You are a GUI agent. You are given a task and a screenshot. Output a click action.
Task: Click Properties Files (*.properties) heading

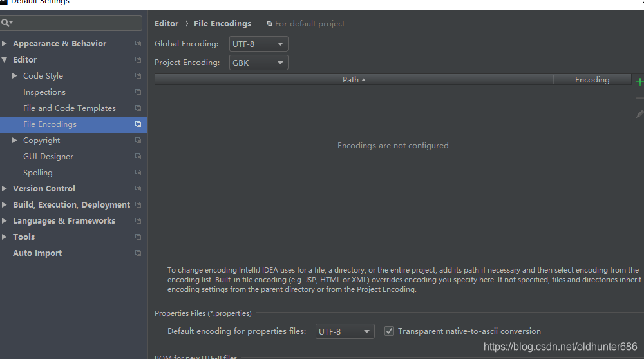[203, 313]
